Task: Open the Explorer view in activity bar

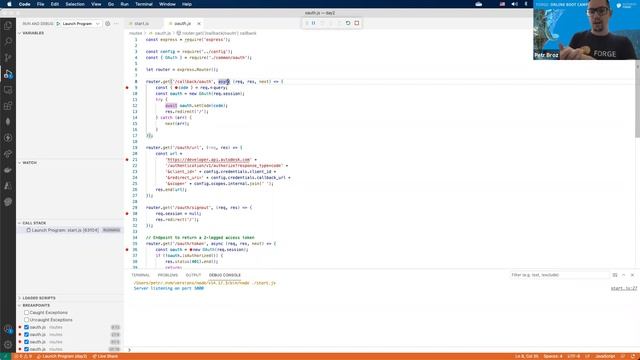Action: coord(8,25)
